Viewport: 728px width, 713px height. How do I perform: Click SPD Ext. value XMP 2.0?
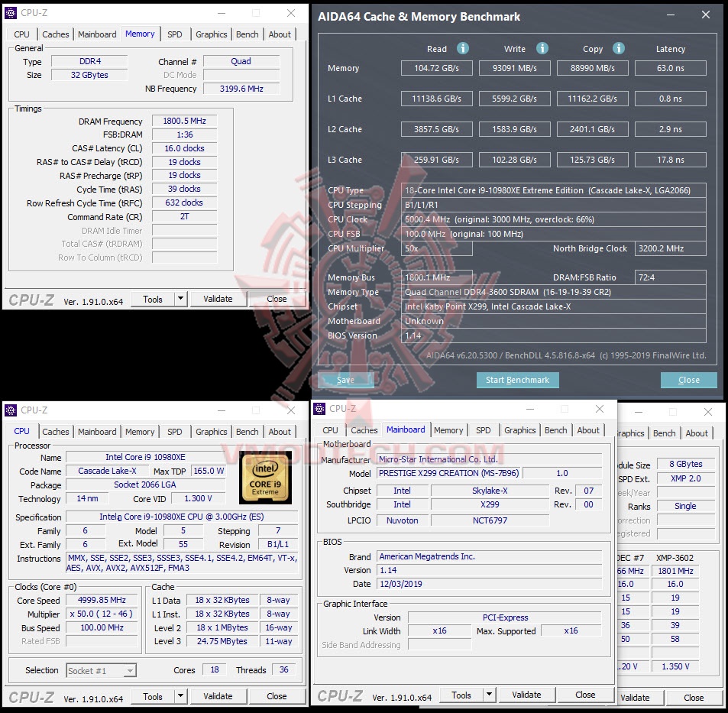tap(686, 478)
